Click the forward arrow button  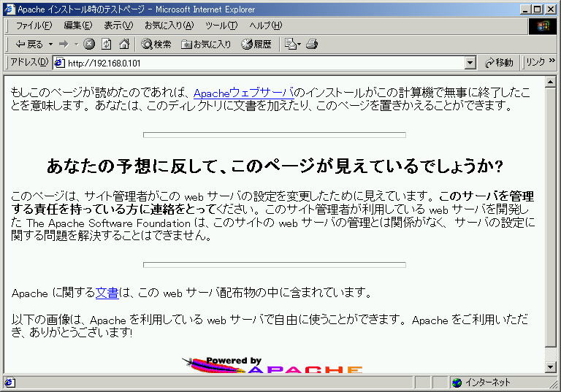tap(64, 45)
